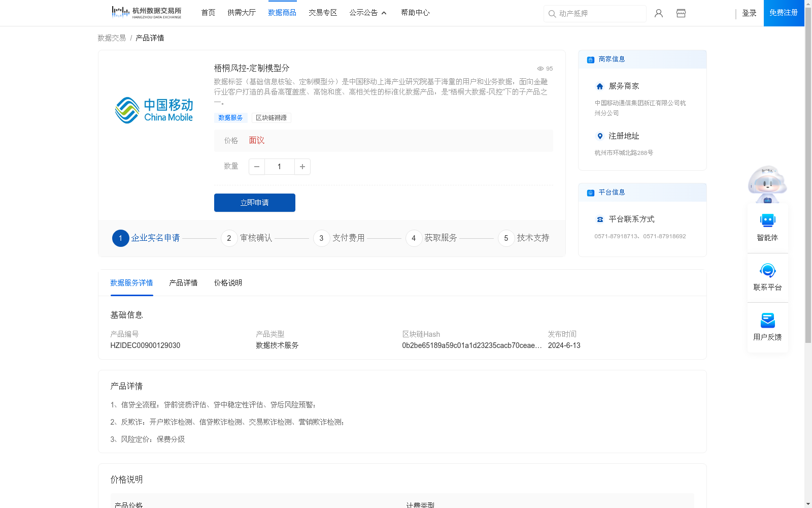The image size is (812, 508).
Task: Click the 商家信息 panel header icon
Action: tap(591, 59)
